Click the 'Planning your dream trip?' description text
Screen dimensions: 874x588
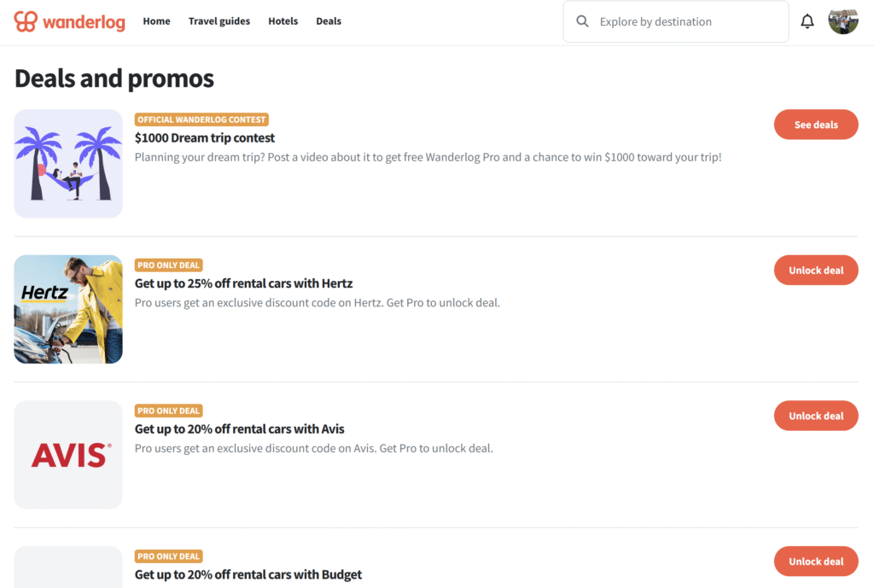point(428,157)
